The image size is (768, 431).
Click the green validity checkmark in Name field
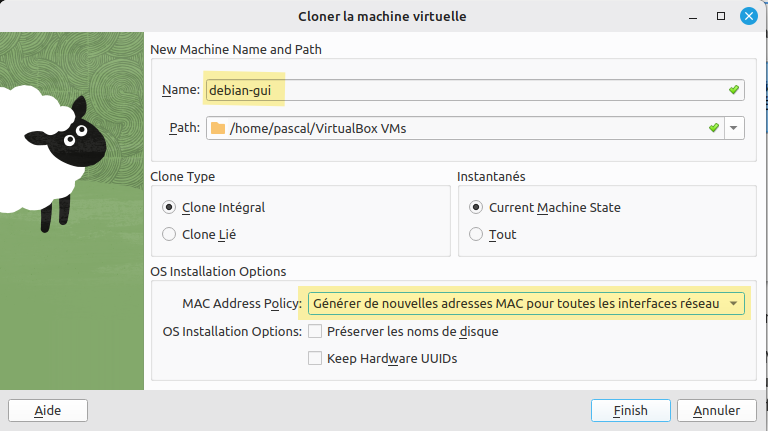pyautogui.click(x=734, y=90)
